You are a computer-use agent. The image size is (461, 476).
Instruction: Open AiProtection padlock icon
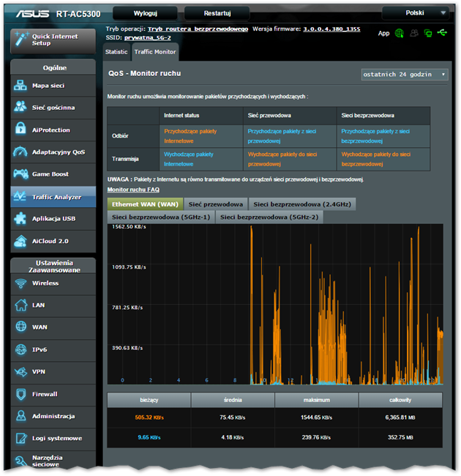20,129
